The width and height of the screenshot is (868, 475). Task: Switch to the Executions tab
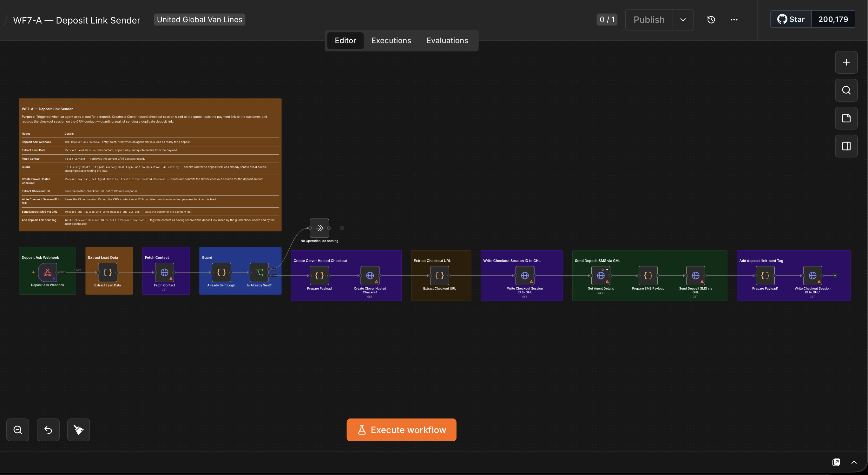(391, 40)
